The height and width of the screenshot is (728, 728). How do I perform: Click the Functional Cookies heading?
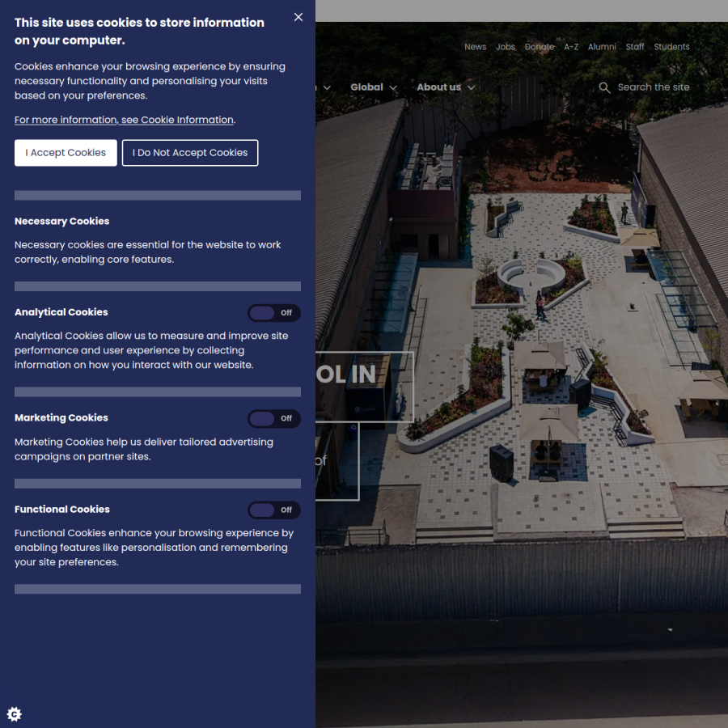coord(62,509)
